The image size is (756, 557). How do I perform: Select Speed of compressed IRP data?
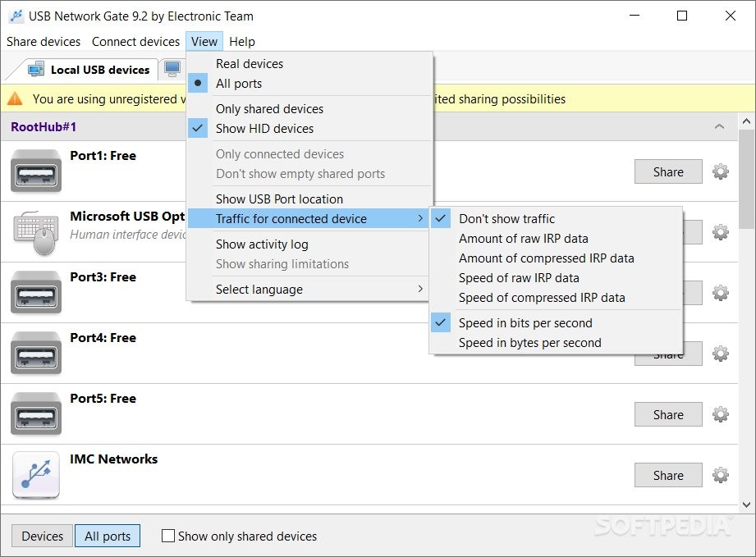tap(556, 298)
